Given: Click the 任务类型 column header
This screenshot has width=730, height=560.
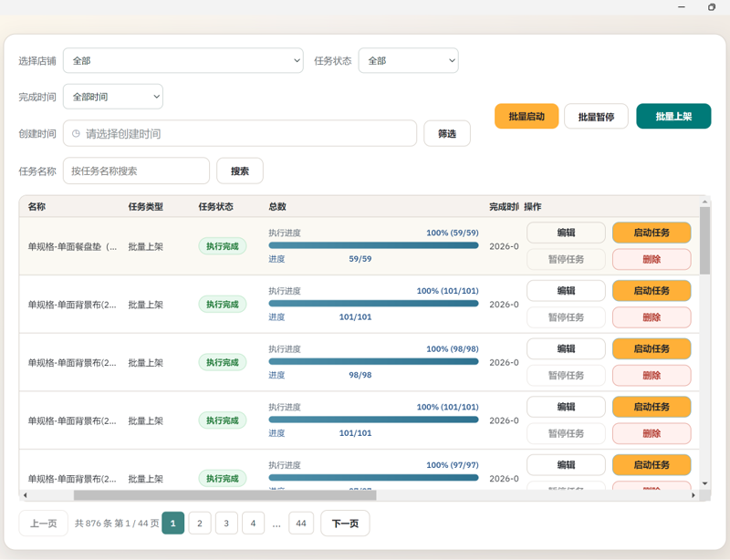Looking at the screenshot, I should (146, 207).
